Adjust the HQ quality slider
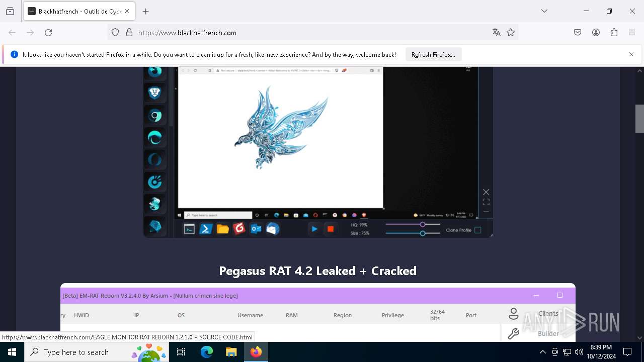The image size is (644, 362). [413, 225]
